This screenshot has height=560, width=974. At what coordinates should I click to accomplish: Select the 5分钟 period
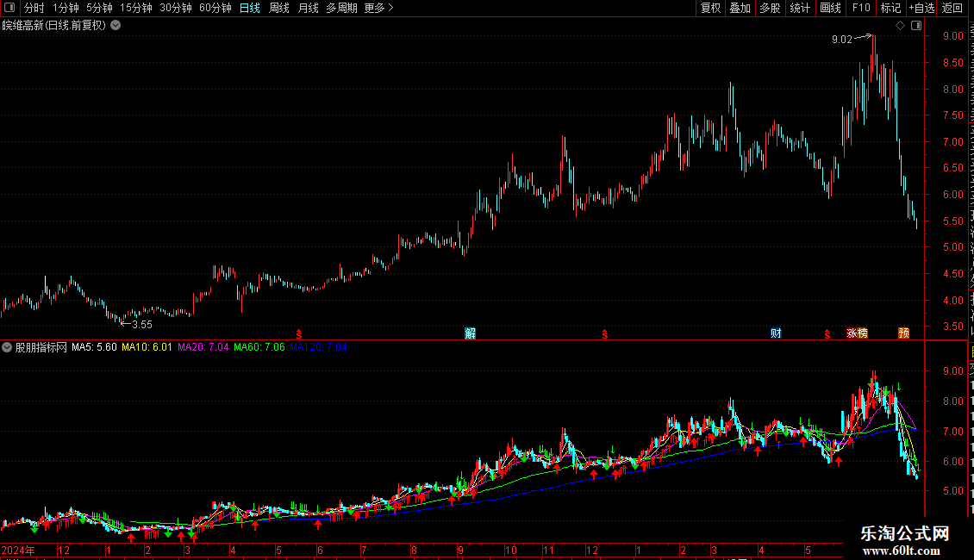(99, 8)
